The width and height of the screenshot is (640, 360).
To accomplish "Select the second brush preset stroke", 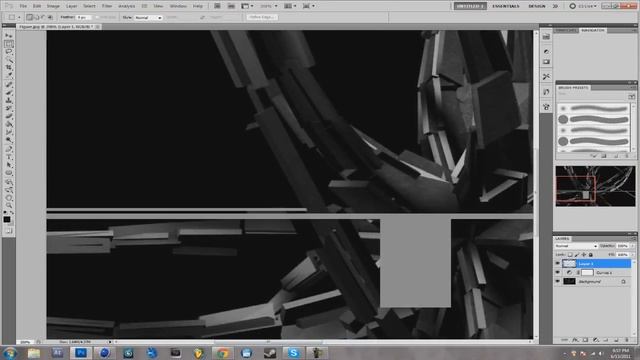I will [x=599, y=119].
